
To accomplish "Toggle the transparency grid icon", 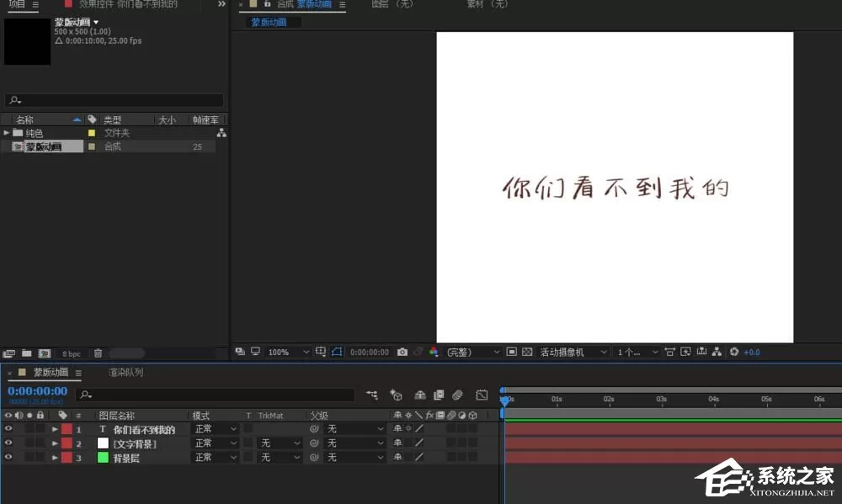I will [x=527, y=352].
